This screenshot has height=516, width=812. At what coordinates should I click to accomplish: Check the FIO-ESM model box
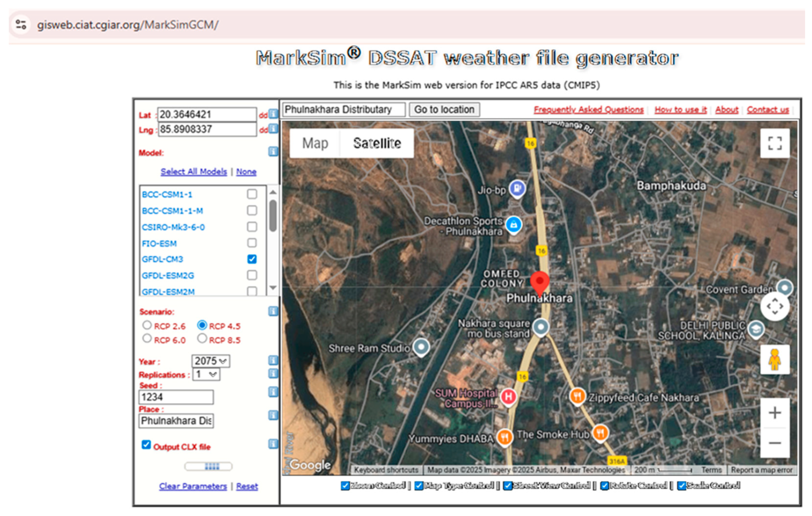click(252, 243)
